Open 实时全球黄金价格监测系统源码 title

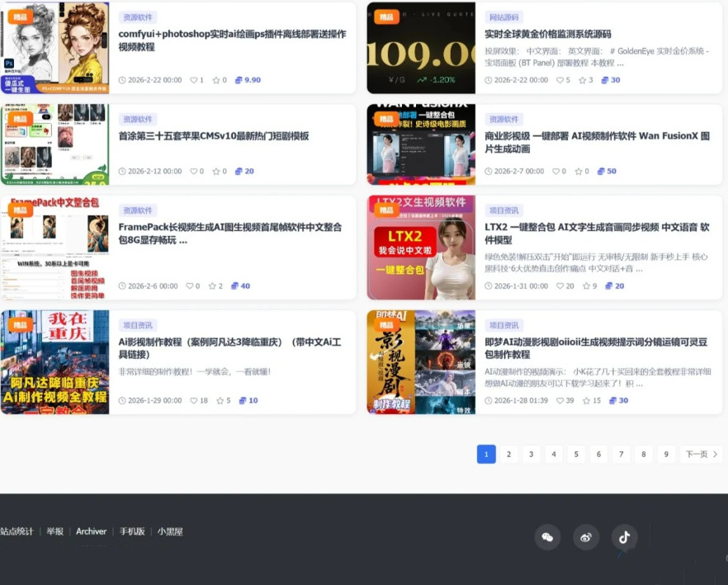548,34
